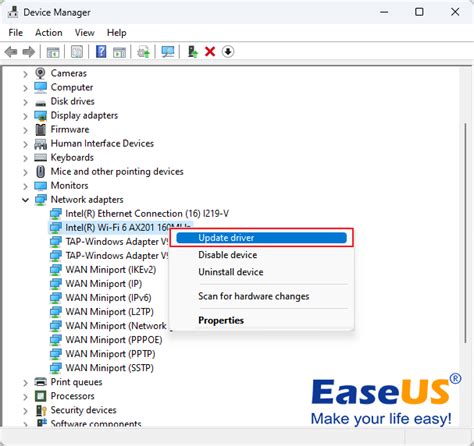Screen dimensions: 474x446
Task: Click the Computer category icon
Action: click(40, 87)
